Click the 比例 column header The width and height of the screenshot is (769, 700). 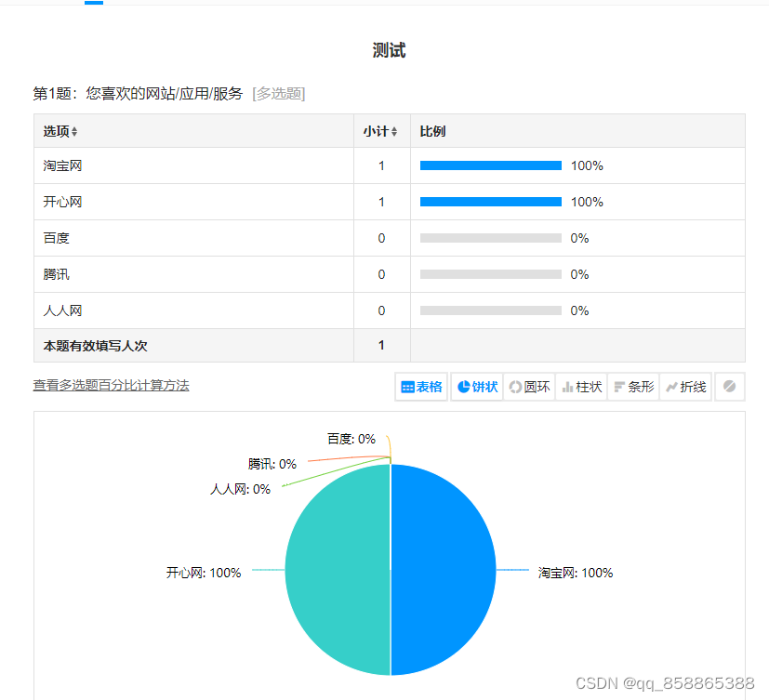[432, 131]
